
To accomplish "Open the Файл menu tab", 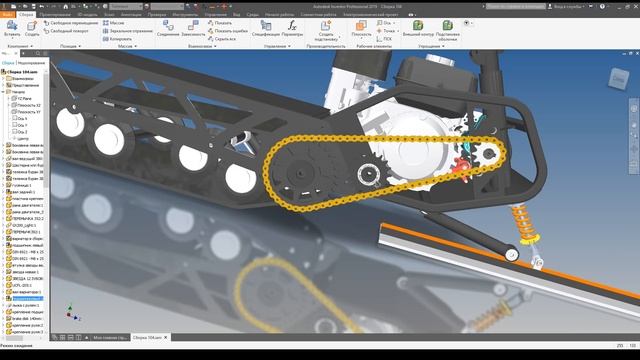I will [x=7, y=14].
